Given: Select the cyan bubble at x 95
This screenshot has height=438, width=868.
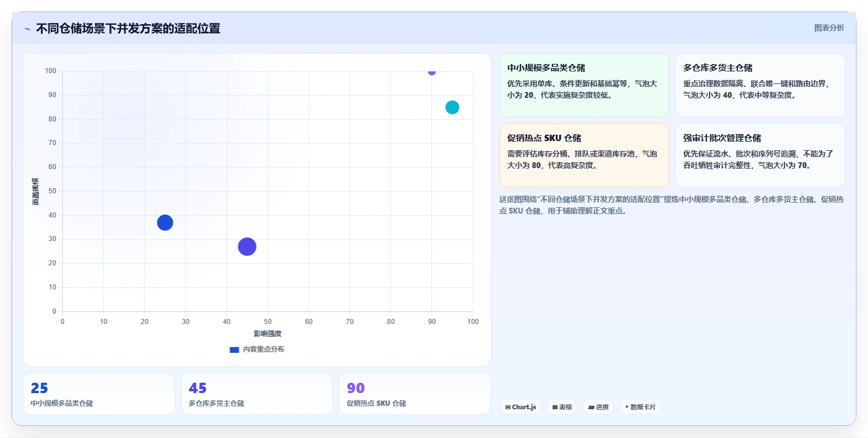Looking at the screenshot, I should coord(452,107).
